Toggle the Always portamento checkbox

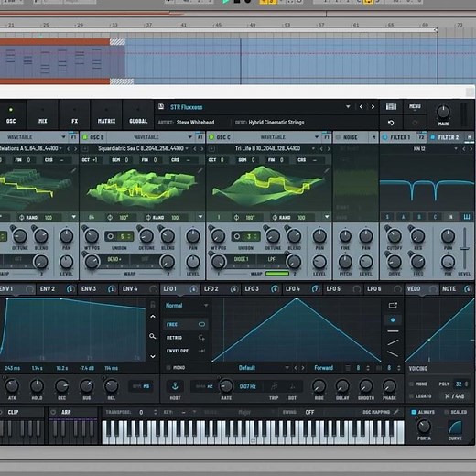[x=414, y=412]
